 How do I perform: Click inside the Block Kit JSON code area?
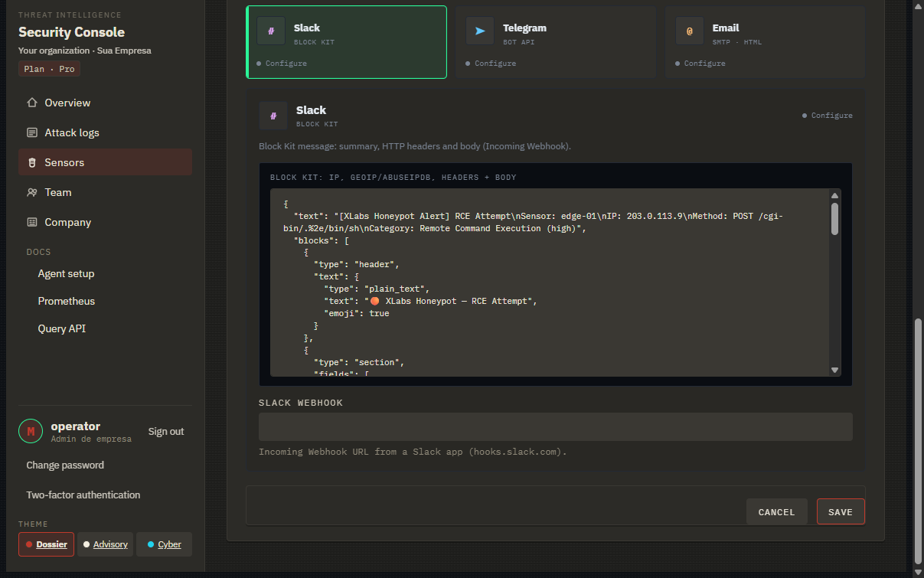pos(550,282)
